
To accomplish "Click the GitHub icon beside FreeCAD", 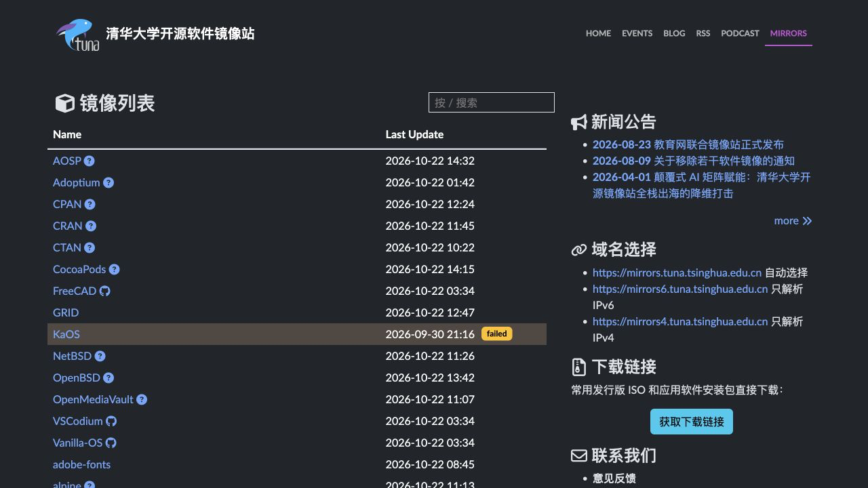I will (x=105, y=291).
